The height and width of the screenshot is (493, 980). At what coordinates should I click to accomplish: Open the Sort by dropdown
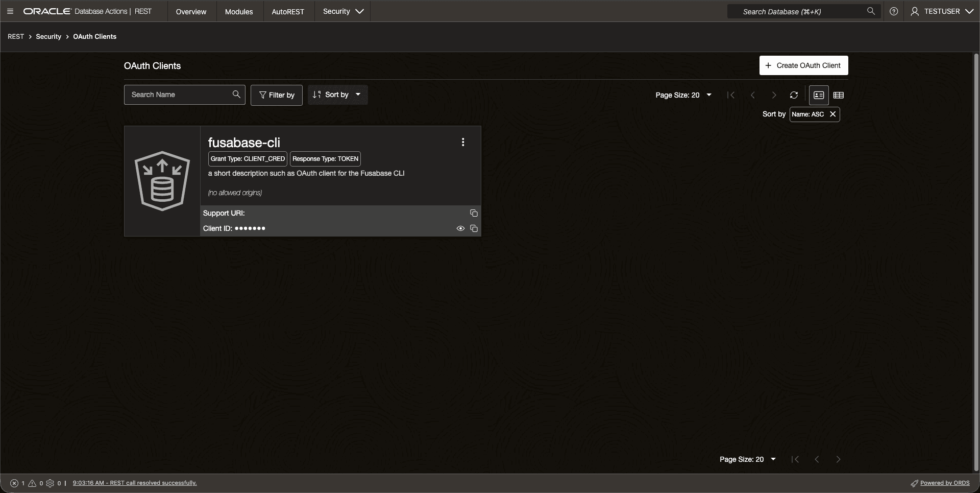(337, 95)
